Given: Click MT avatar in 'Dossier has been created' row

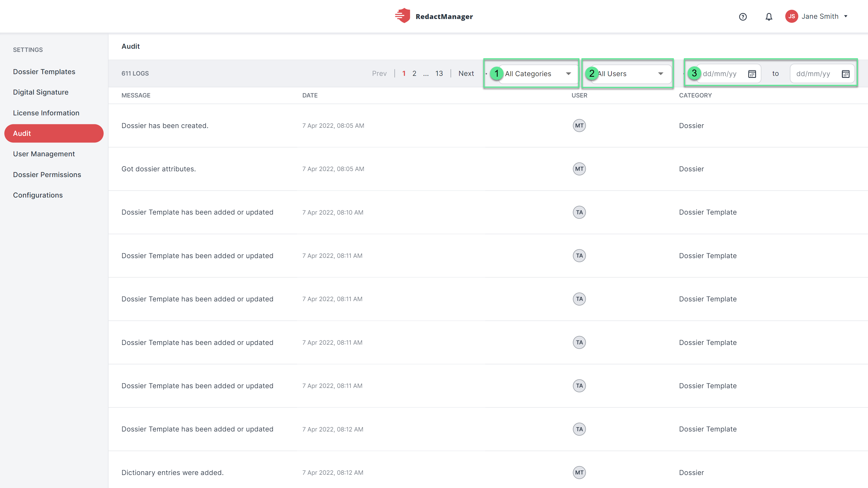Looking at the screenshot, I should click(579, 126).
